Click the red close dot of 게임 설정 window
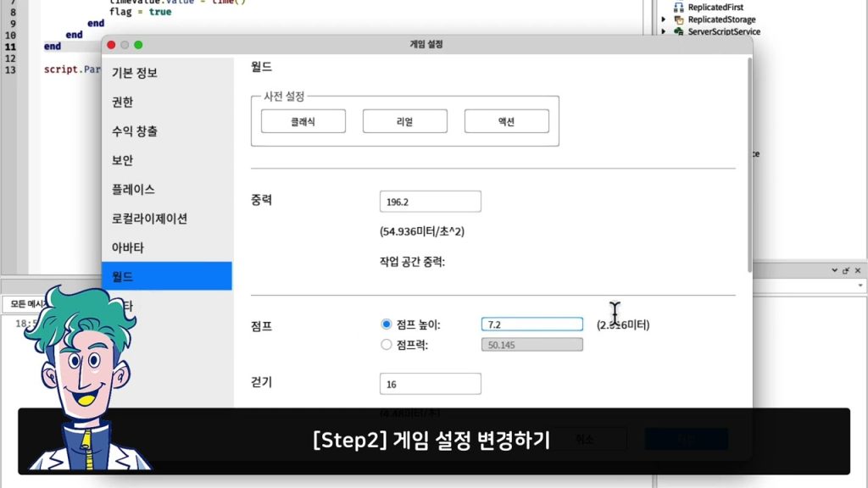 pyautogui.click(x=111, y=45)
